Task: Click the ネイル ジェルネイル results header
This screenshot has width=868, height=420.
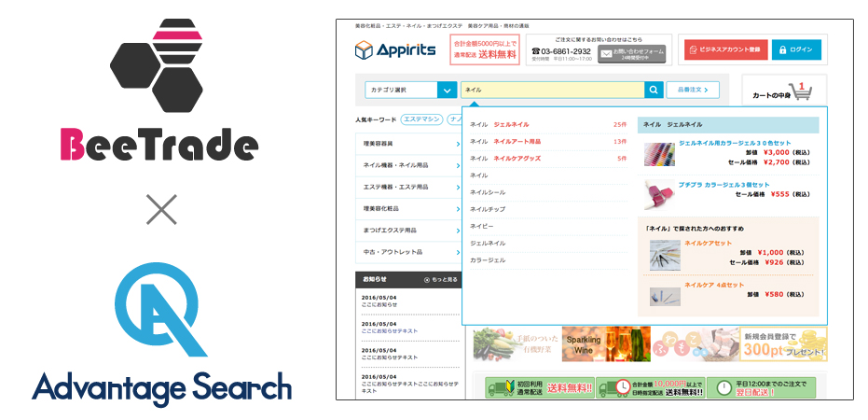Action: point(728,125)
